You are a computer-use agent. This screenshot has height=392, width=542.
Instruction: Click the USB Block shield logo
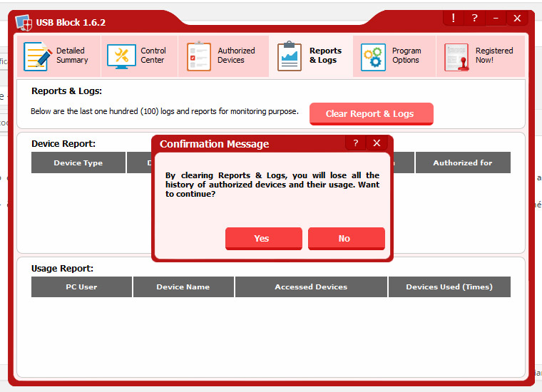pyautogui.click(x=24, y=22)
